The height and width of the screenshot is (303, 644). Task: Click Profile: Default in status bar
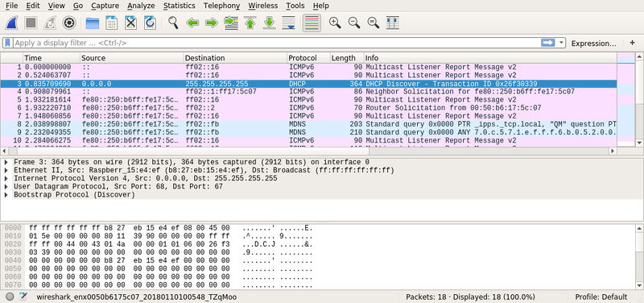601,297
